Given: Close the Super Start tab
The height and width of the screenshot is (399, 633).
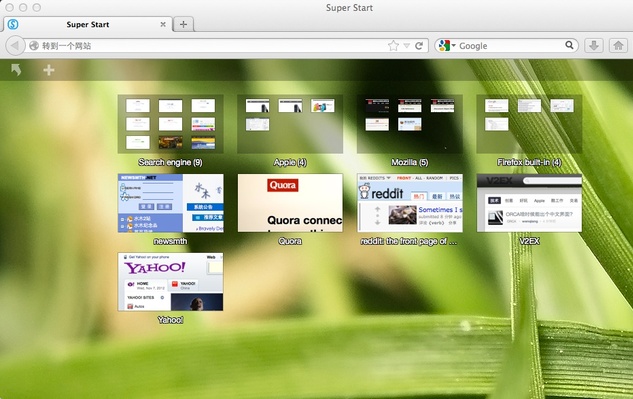Looking at the screenshot, I should tap(163, 24).
